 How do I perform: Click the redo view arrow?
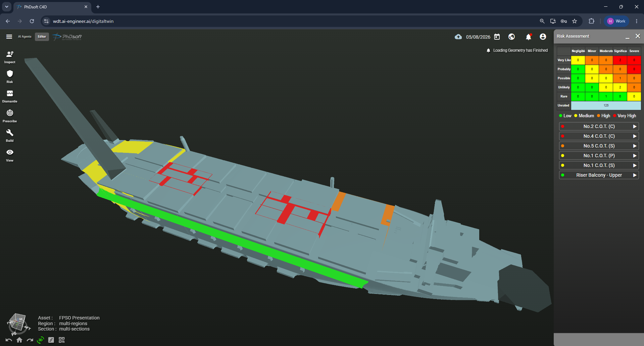tap(30, 340)
